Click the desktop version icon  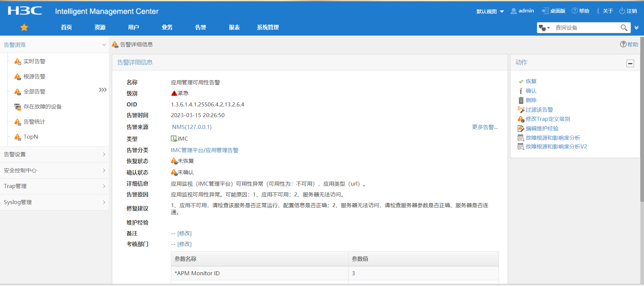[x=545, y=11]
